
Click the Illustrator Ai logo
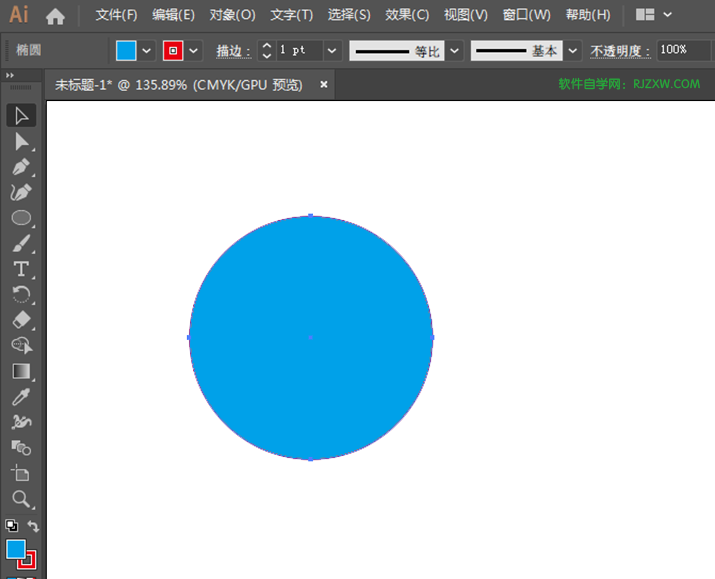click(19, 15)
